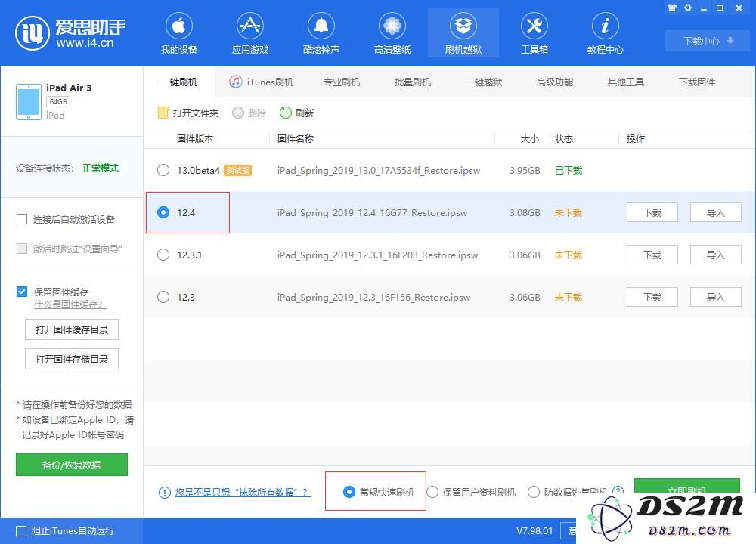
Task: Click filename iPad_Spring_2019_13.0_17A5534f_Restore.ipsw
Action: click(x=379, y=171)
